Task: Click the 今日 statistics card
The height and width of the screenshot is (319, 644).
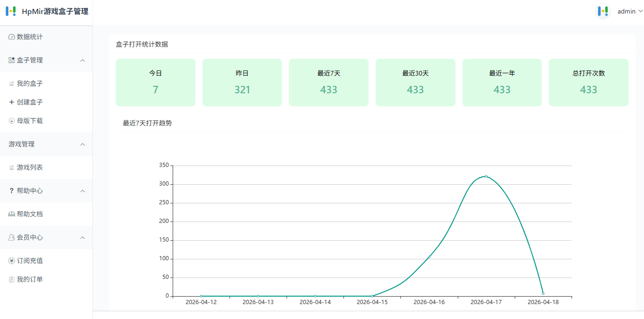Action: pyautogui.click(x=155, y=82)
